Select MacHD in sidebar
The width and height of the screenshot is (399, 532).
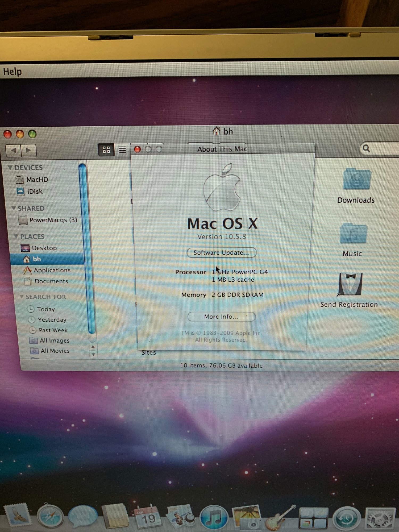[x=32, y=180]
